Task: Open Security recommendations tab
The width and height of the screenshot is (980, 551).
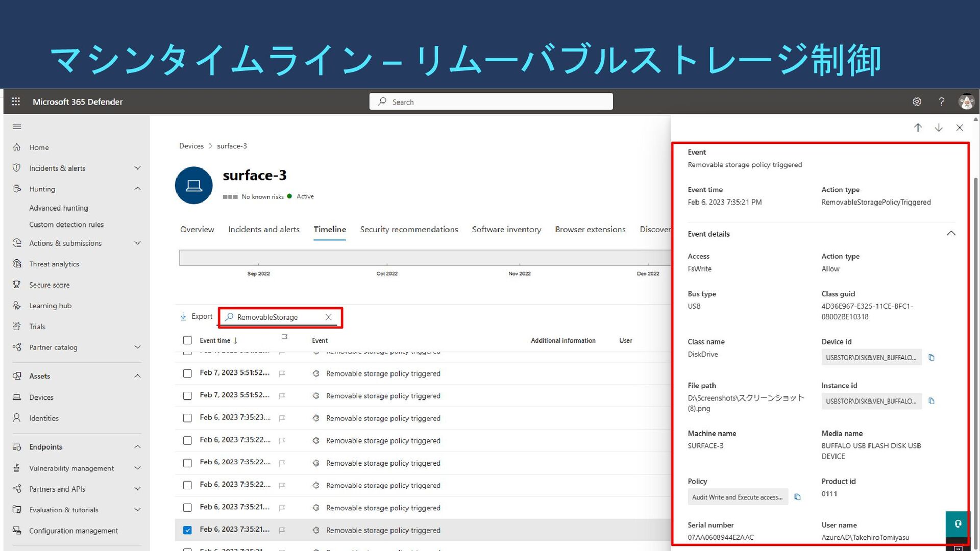Action: pyautogui.click(x=409, y=230)
